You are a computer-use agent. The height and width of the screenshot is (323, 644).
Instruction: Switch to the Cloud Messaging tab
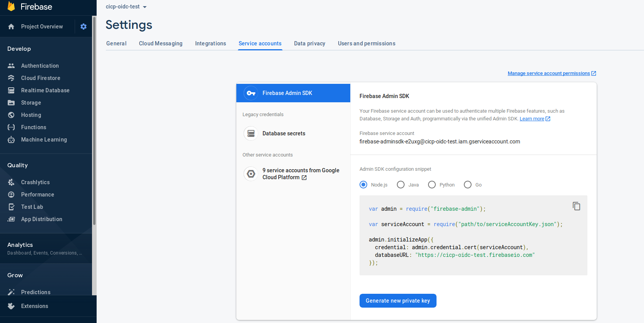tap(161, 43)
